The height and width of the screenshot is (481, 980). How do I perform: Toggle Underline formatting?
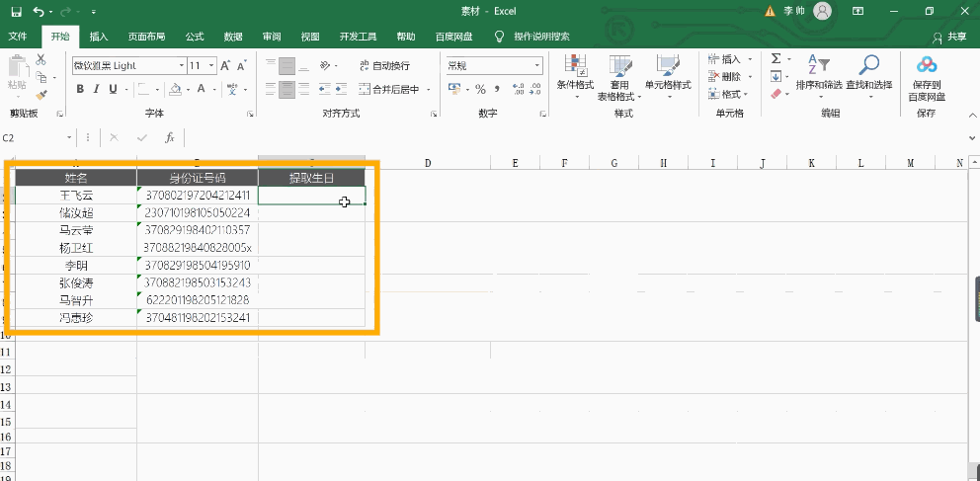pyautogui.click(x=114, y=89)
